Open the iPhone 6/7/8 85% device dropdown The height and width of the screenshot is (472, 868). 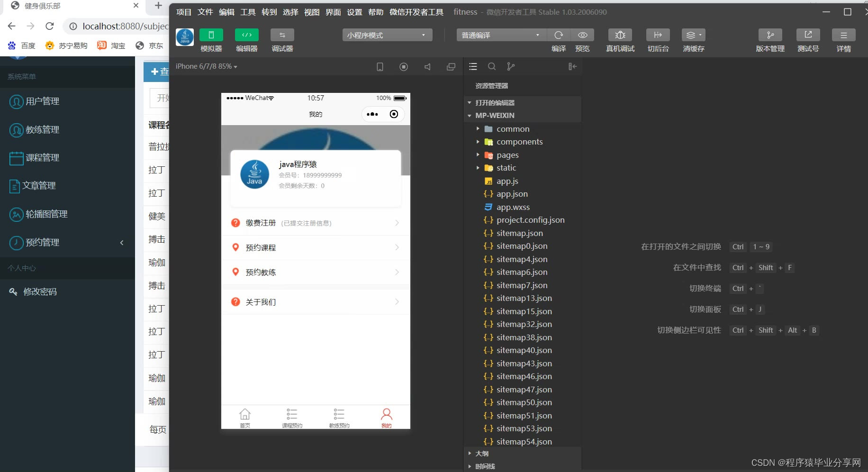click(207, 66)
